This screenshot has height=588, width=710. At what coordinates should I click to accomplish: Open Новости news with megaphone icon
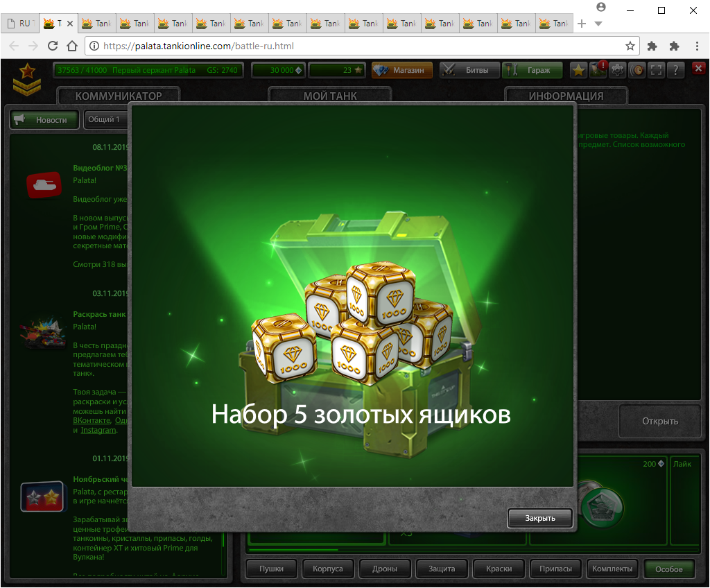tap(44, 119)
